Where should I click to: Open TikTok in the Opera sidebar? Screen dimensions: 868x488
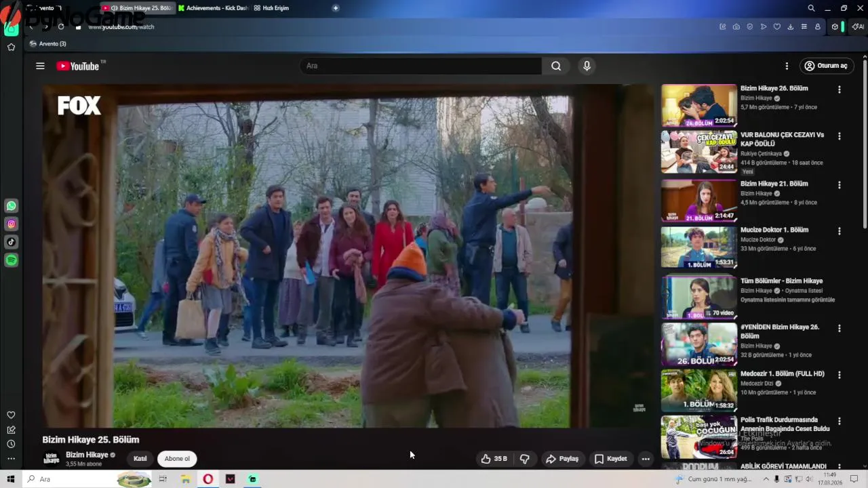point(12,242)
